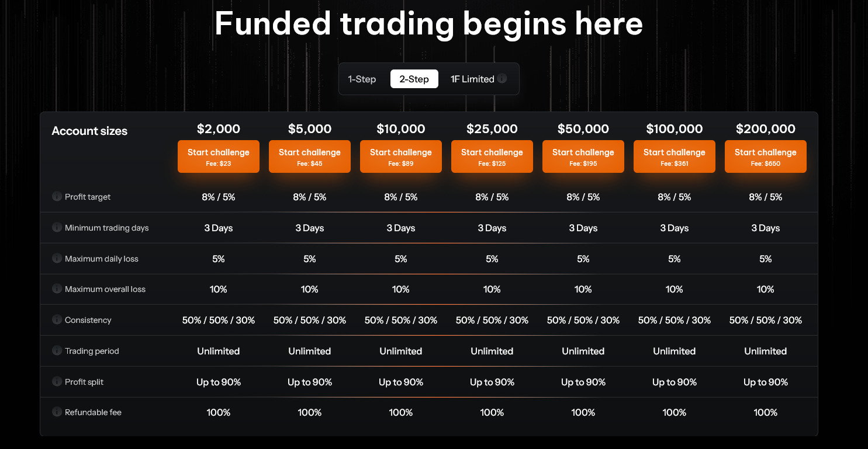
Task: Select the 2-Step tab
Action: (x=414, y=79)
